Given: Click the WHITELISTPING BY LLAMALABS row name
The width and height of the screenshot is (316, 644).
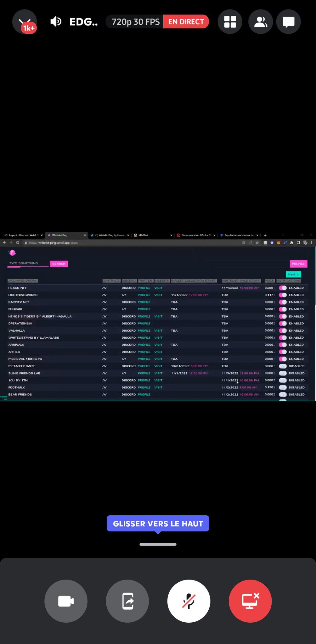Looking at the screenshot, I should coord(34,338).
